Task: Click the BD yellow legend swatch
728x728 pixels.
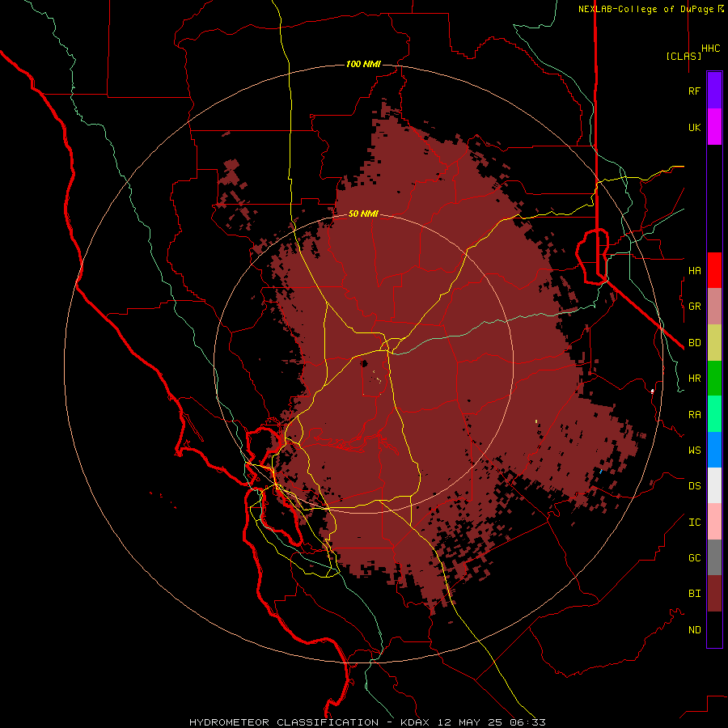Action: click(x=714, y=343)
